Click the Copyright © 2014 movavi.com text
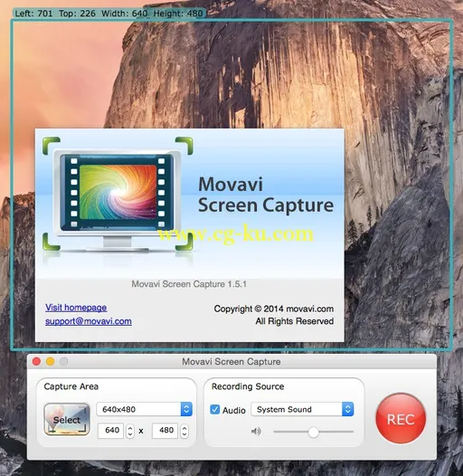Image resolution: width=463 pixels, height=476 pixels. 274,309
